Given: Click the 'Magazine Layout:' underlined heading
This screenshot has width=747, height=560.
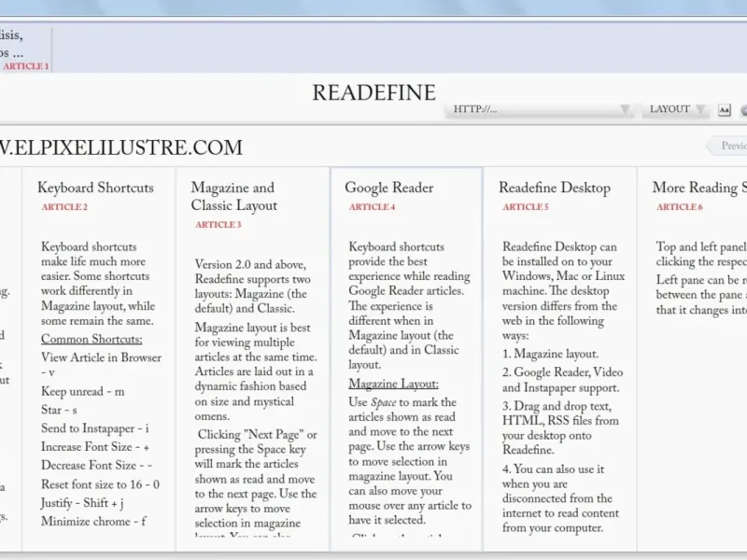Looking at the screenshot, I should (x=393, y=384).
